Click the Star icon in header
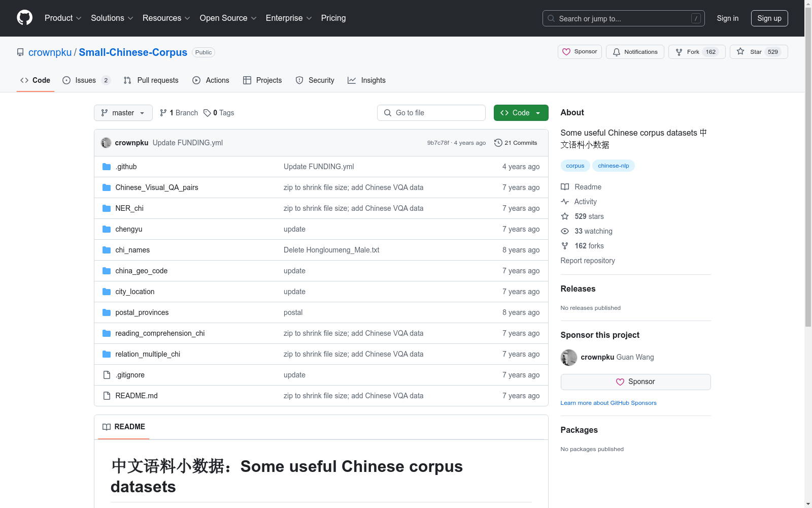 [740, 51]
